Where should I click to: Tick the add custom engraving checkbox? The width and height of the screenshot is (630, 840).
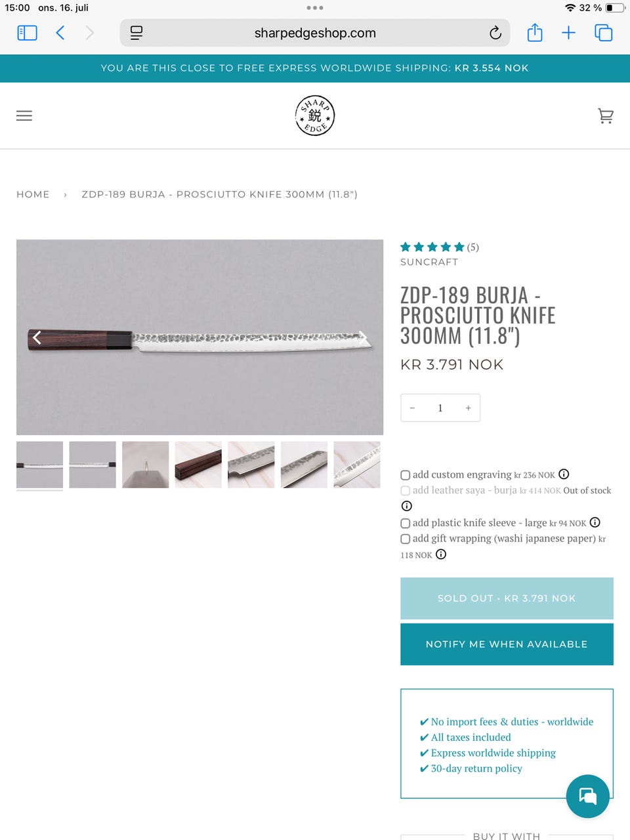click(x=406, y=475)
